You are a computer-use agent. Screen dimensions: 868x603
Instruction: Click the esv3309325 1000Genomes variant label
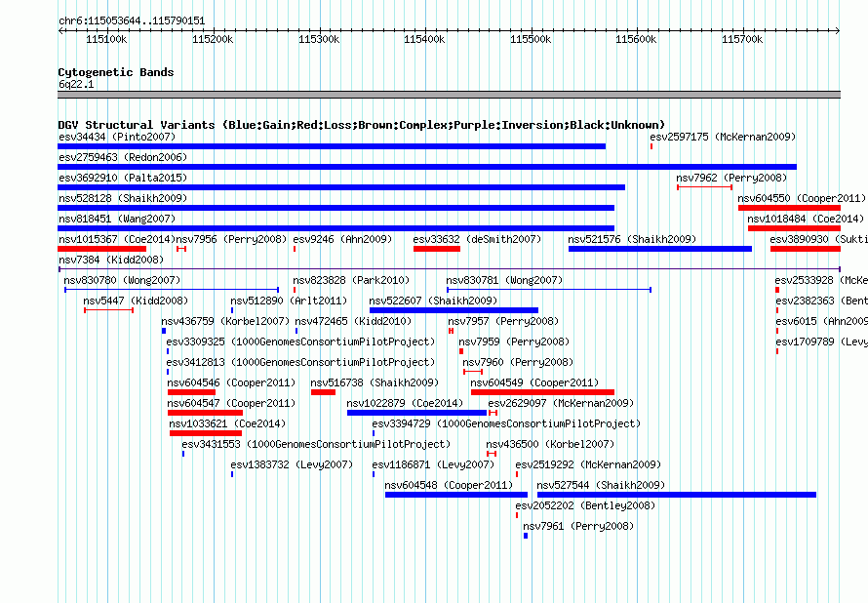pyautogui.click(x=300, y=342)
